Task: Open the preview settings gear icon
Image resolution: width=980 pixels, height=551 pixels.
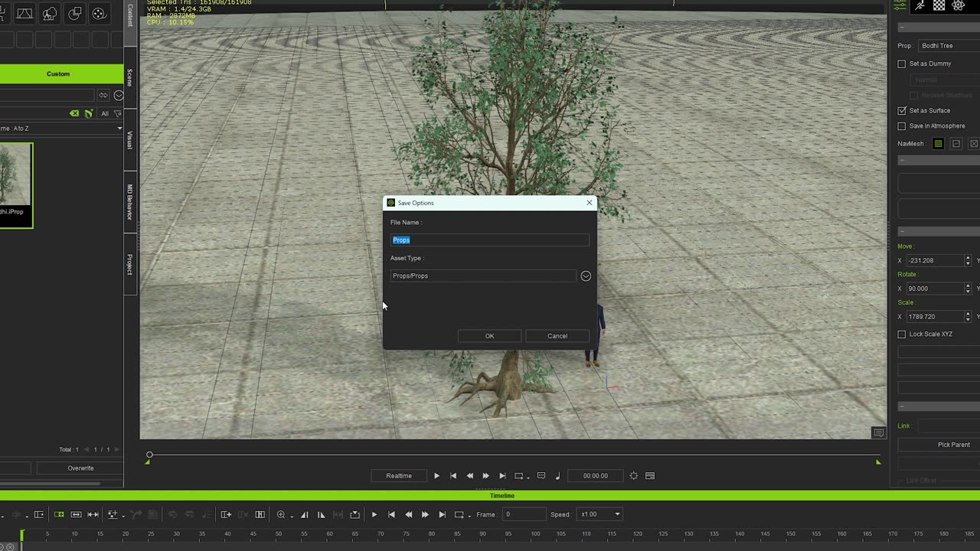Action: (x=633, y=476)
